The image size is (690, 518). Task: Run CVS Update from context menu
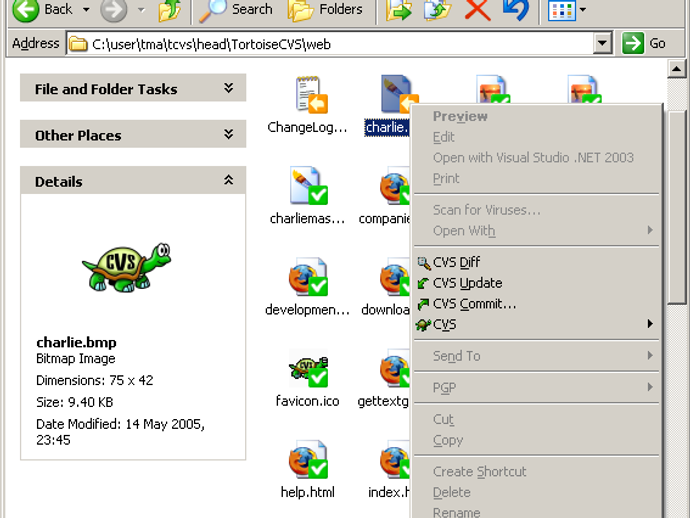536,283
